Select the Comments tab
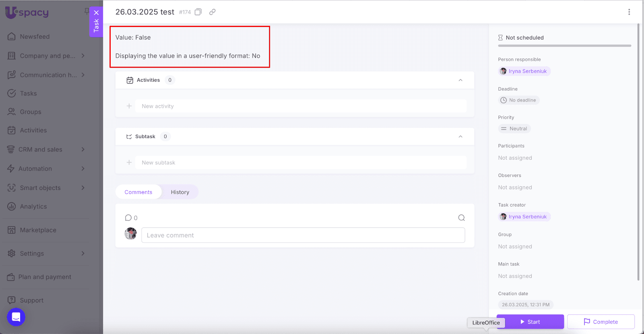Screen dimensions: 644x334 [x=138, y=192]
